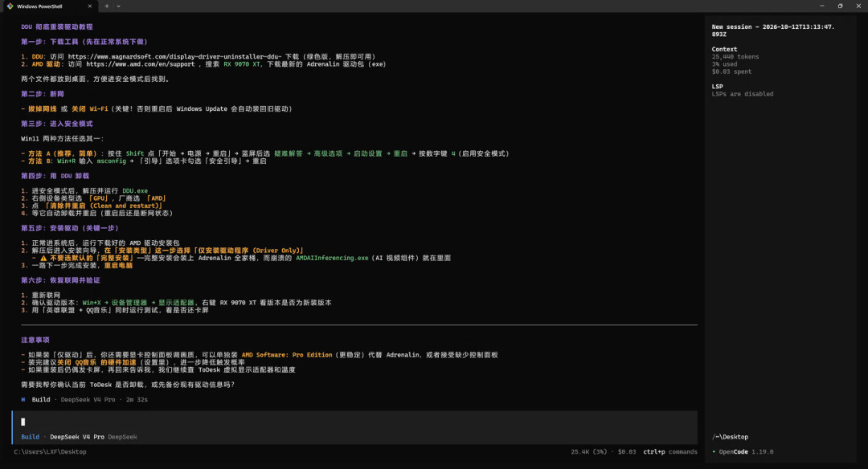The height and width of the screenshot is (469, 868).
Task: Click the '3% used' sidebar entry
Action: (x=725, y=64)
